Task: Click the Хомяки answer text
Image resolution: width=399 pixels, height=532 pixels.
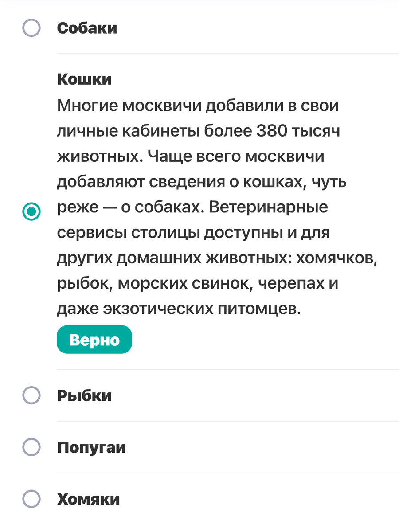Action: [88, 500]
